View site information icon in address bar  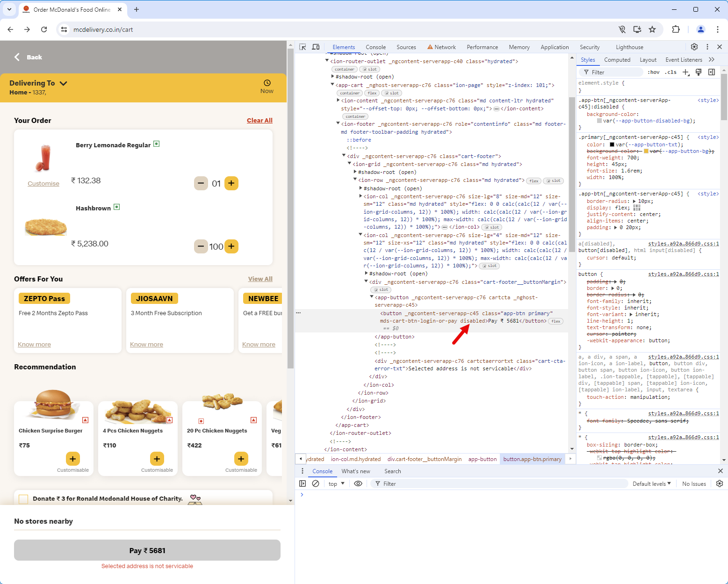pyautogui.click(x=64, y=29)
